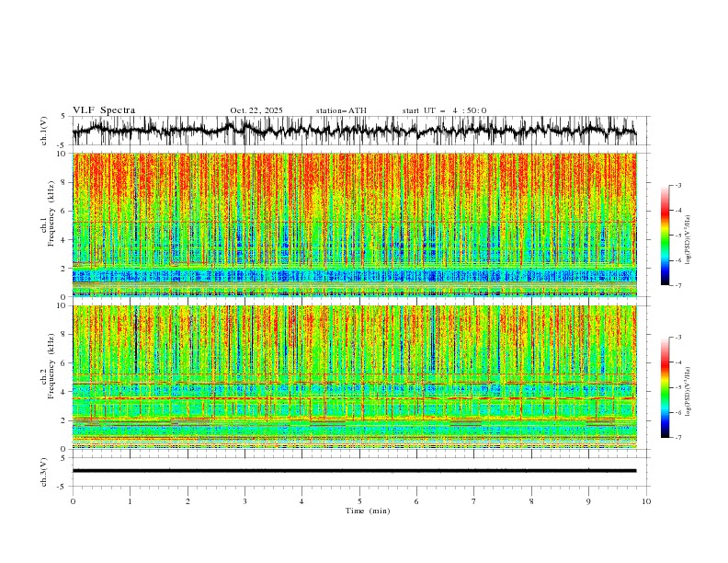Click the ch.1 spectrogram's 8 kHz tick label
The image size is (728, 563).
point(65,182)
